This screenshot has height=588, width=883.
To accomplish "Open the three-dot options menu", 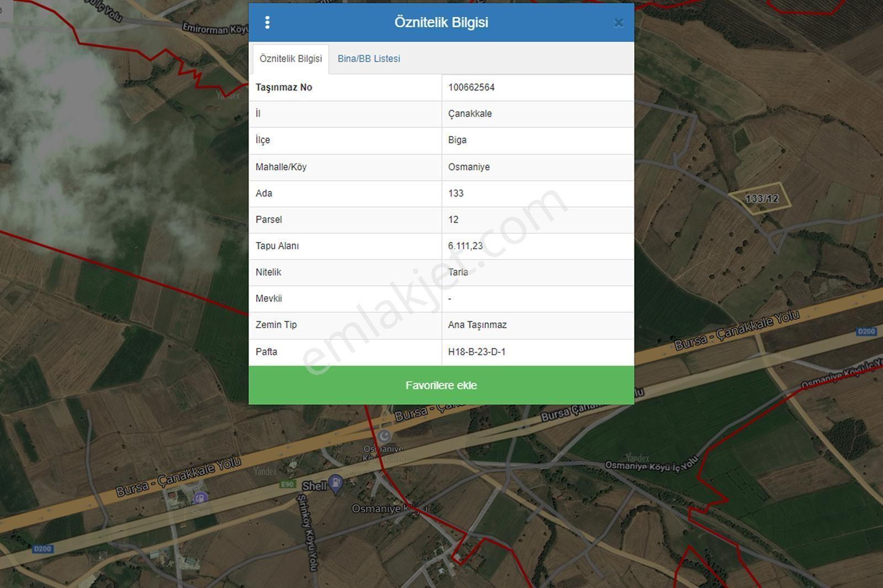I will (x=267, y=23).
